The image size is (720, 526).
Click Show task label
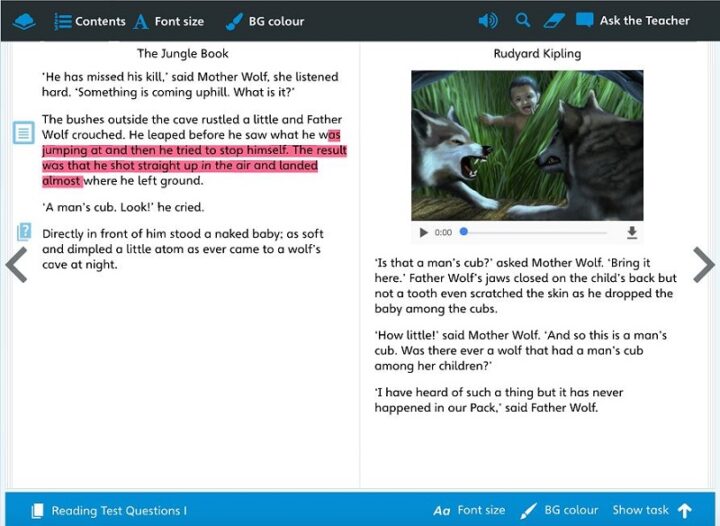pos(641,510)
